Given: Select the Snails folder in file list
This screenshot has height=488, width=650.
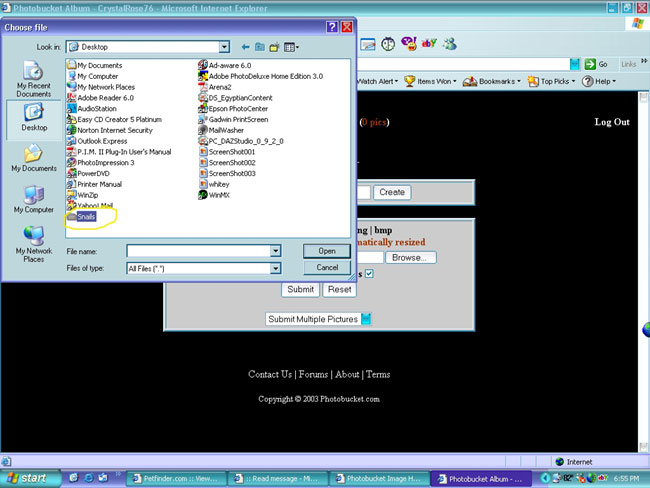Looking at the screenshot, I should (86, 216).
